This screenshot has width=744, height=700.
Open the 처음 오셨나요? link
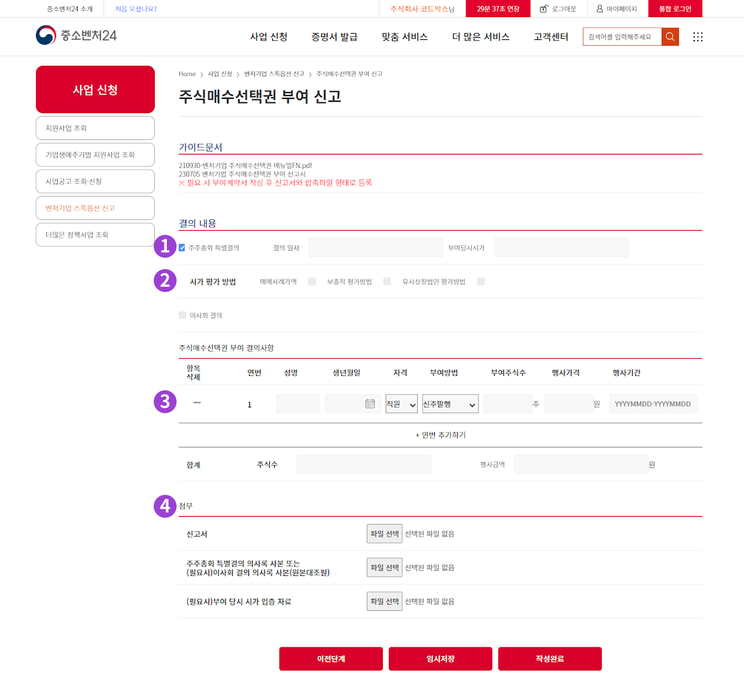[x=136, y=9]
